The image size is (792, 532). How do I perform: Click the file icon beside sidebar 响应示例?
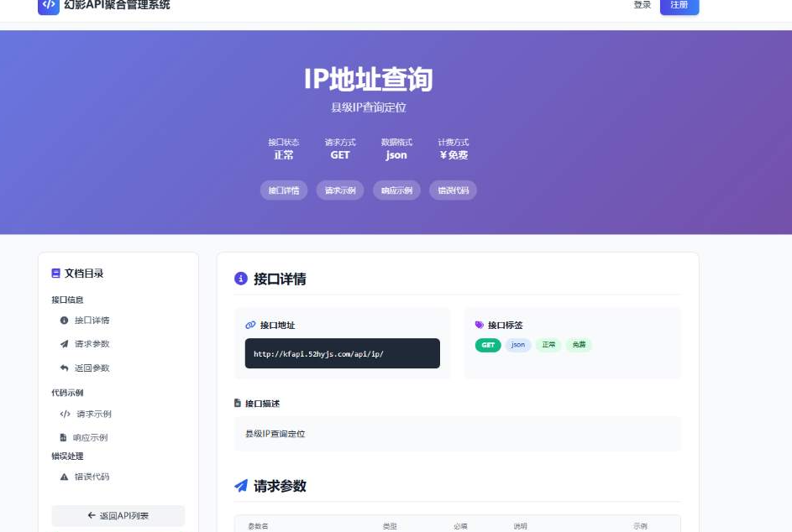63,438
